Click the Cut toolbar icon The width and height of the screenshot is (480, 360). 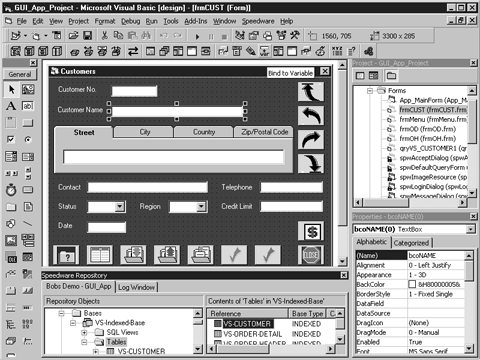point(104,35)
